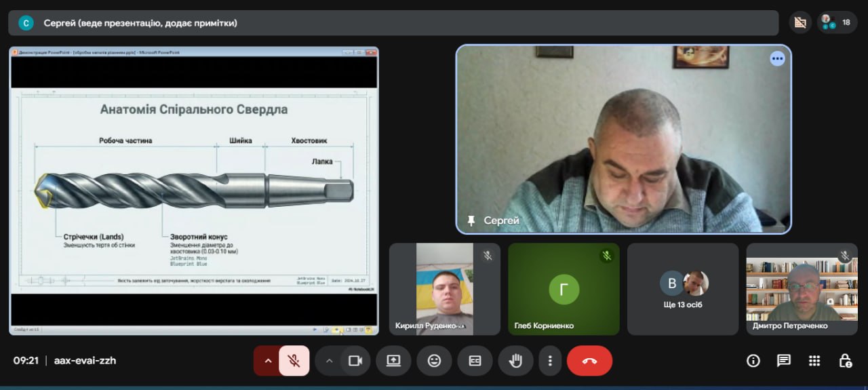Unpin Сергей's video using pin icon
The image size is (868, 390).
point(471,220)
